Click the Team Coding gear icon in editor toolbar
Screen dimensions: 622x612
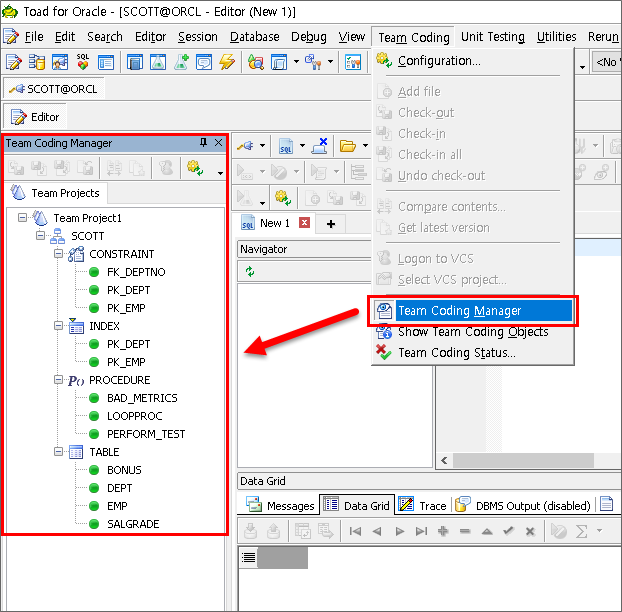tap(283, 197)
